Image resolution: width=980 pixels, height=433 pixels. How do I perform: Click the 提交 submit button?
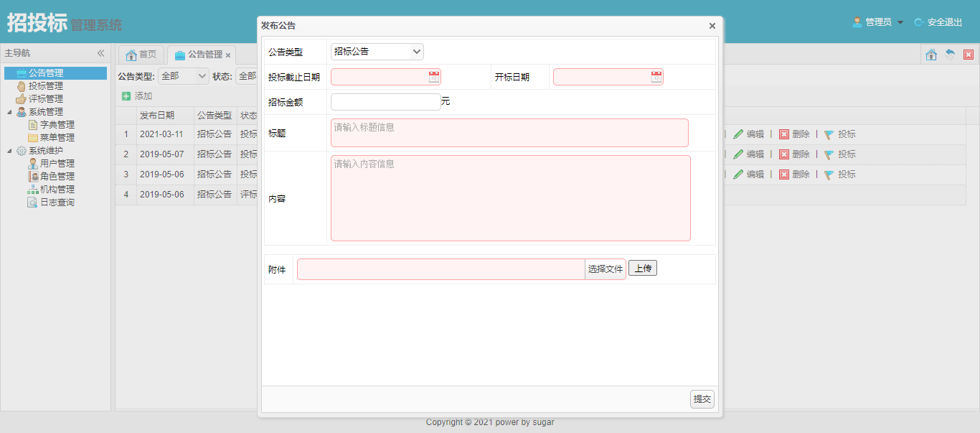click(702, 399)
